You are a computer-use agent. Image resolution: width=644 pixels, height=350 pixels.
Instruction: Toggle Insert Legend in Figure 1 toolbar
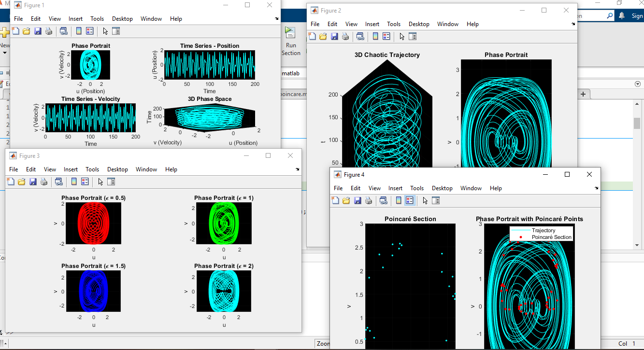(89, 31)
